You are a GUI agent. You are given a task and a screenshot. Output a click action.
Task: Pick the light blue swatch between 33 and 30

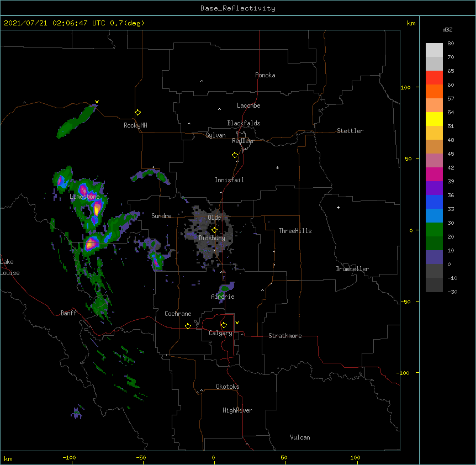tap(434, 216)
